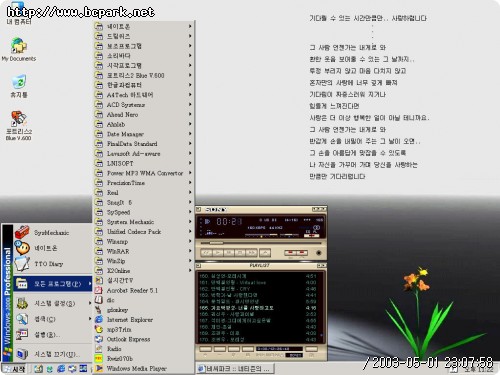Select playlist track 162 ending in CRY
The width and height of the screenshot is (500, 375).
[258, 289]
